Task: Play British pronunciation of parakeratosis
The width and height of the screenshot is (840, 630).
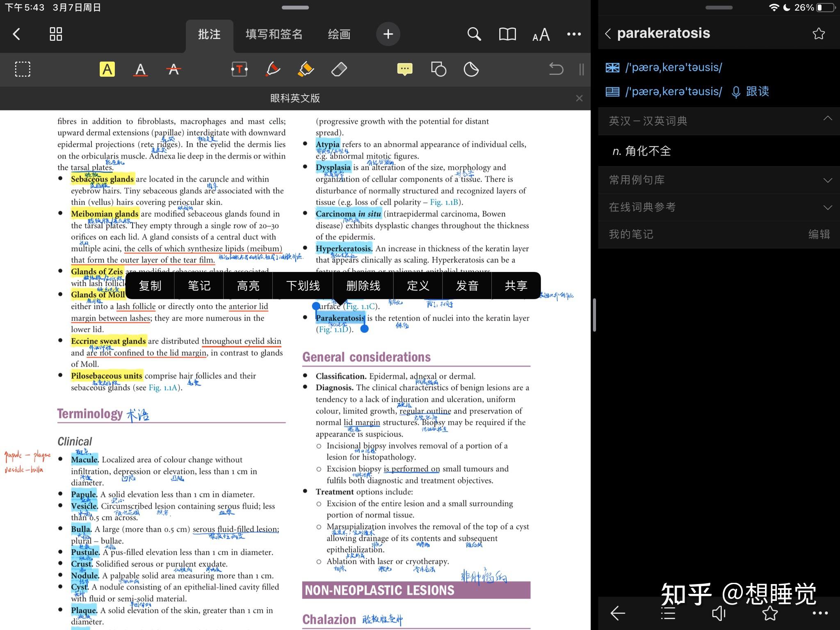Action: click(613, 68)
